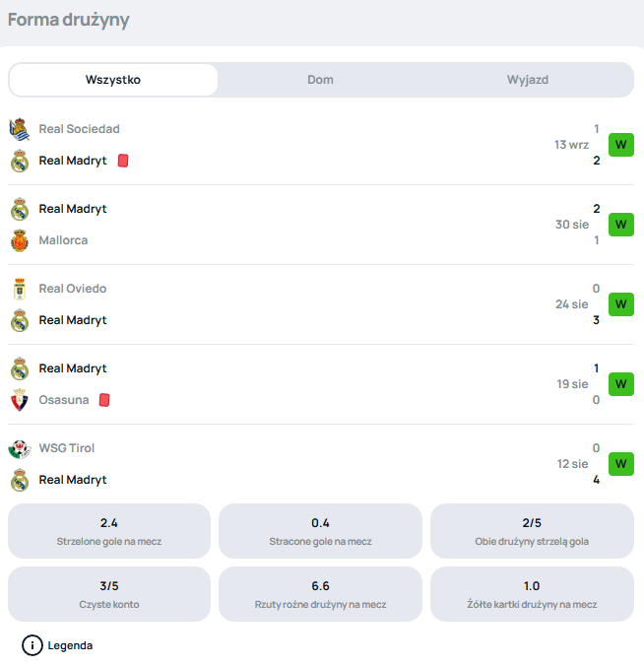Click the Osasuna club crest
The image size is (644, 666).
tap(20, 400)
